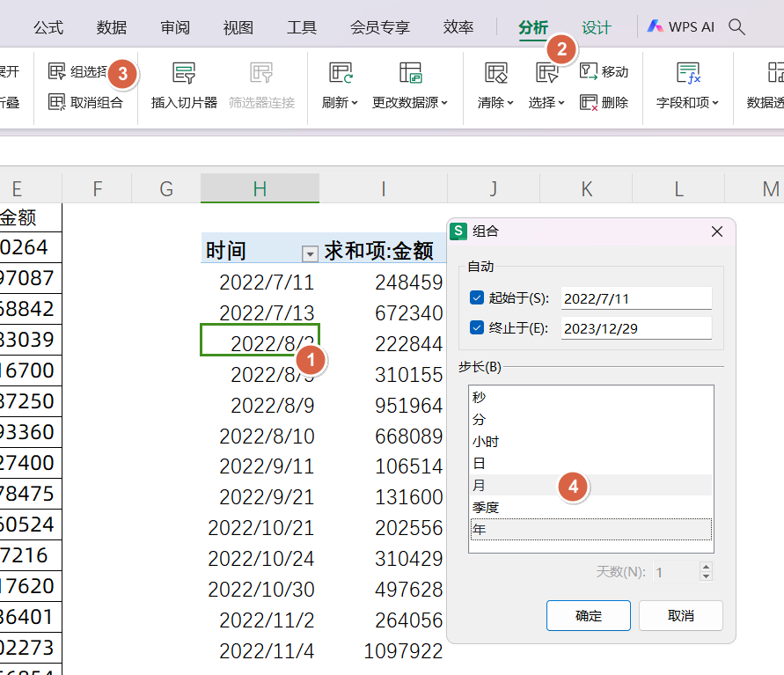Click the 确定 confirm button
The height and width of the screenshot is (675, 784).
click(x=588, y=615)
